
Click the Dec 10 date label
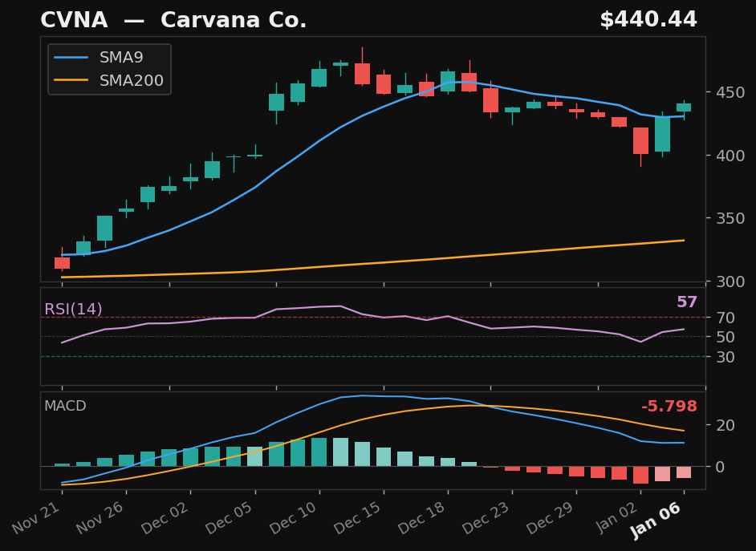pyautogui.click(x=295, y=517)
